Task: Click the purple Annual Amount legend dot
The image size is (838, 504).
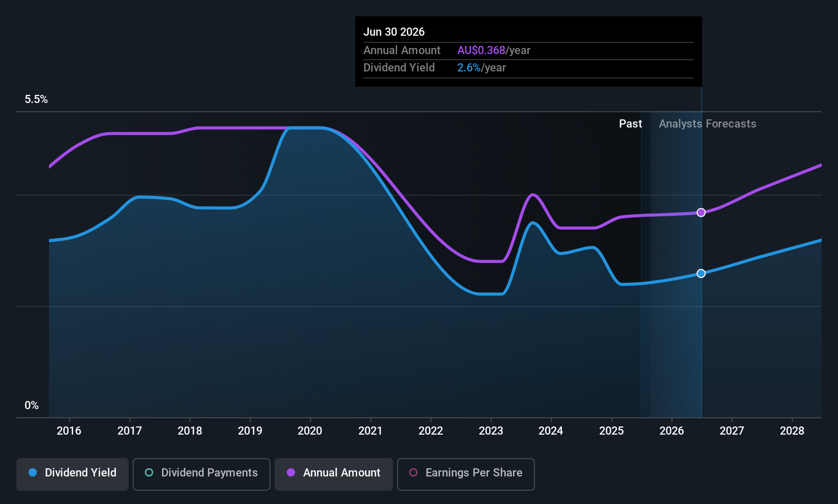Action: click(291, 472)
